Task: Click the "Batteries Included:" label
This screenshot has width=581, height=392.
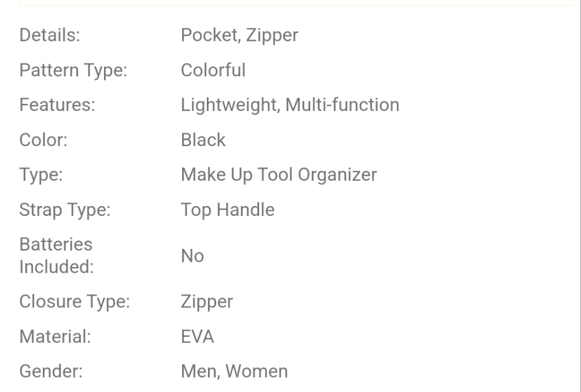Action: pyautogui.click(x=56, y=255)
